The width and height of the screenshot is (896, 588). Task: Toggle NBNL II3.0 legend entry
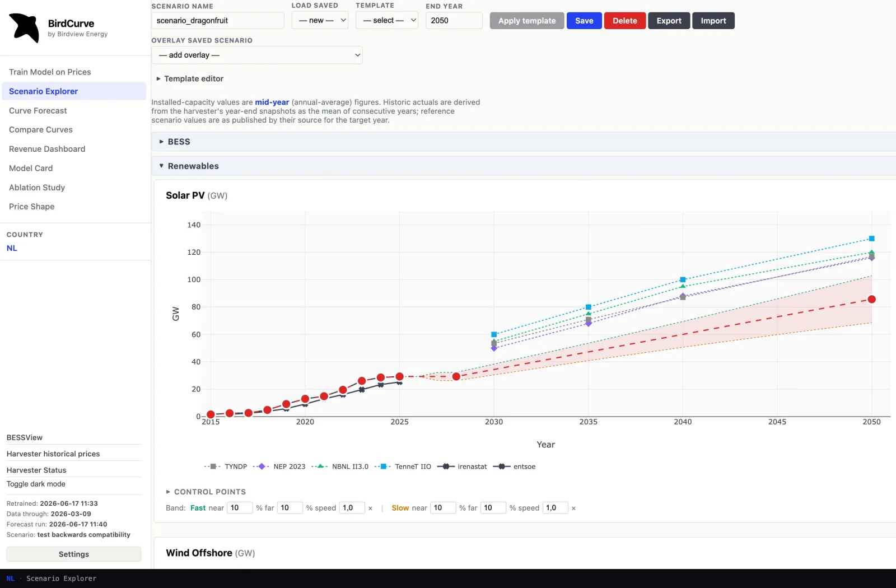[340, 466]
